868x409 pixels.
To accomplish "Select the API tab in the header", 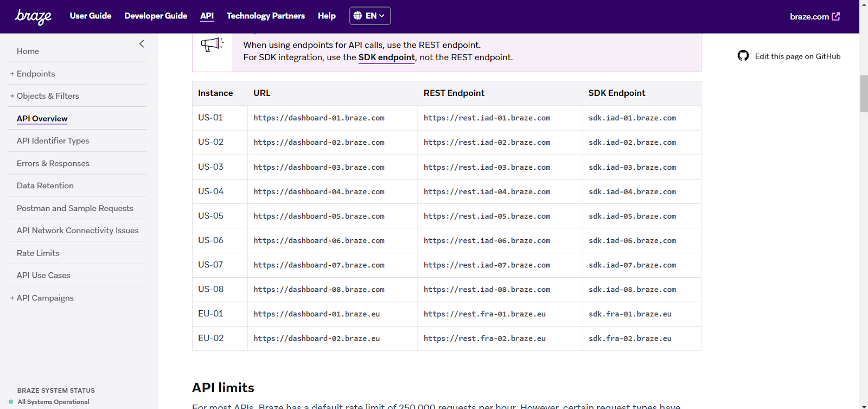I will pos(207,16).
